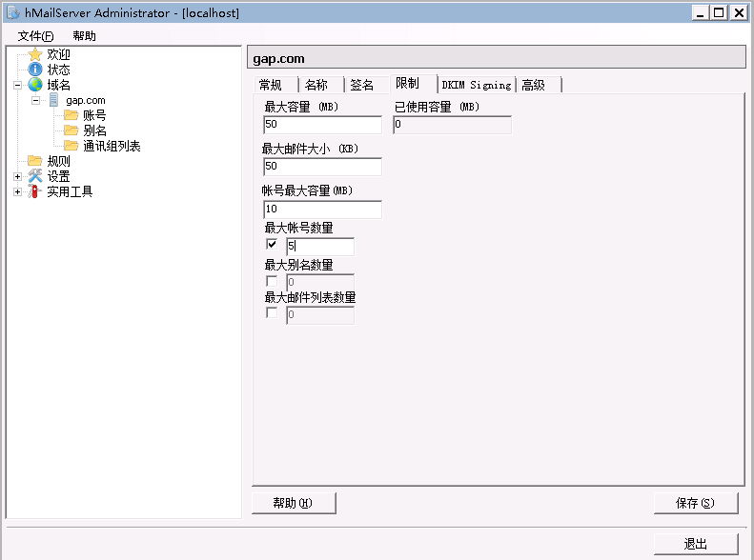Collapse the 域名 tree node
The width and height of the screenshot is (754, 560).
click(18, 86)
